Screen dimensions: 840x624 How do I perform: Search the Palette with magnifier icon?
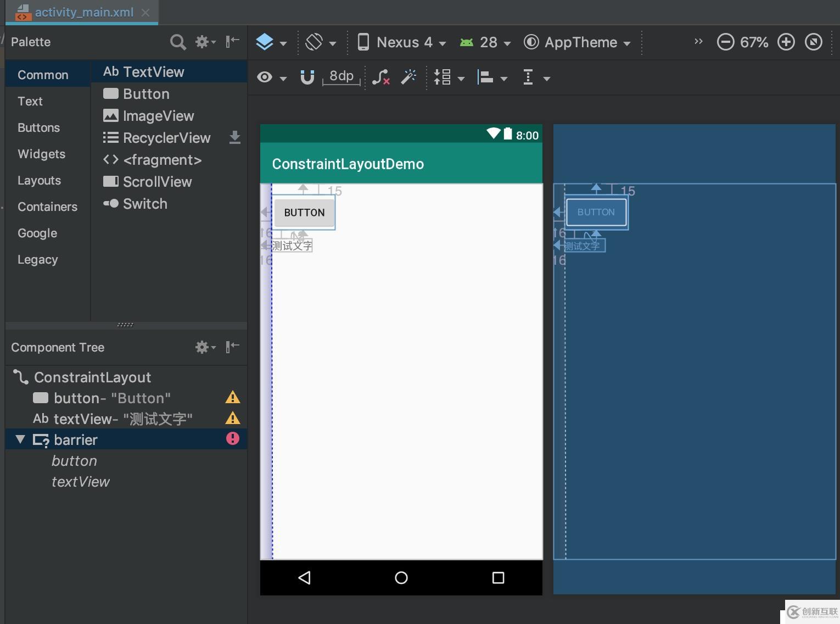(x=178, y=42)
